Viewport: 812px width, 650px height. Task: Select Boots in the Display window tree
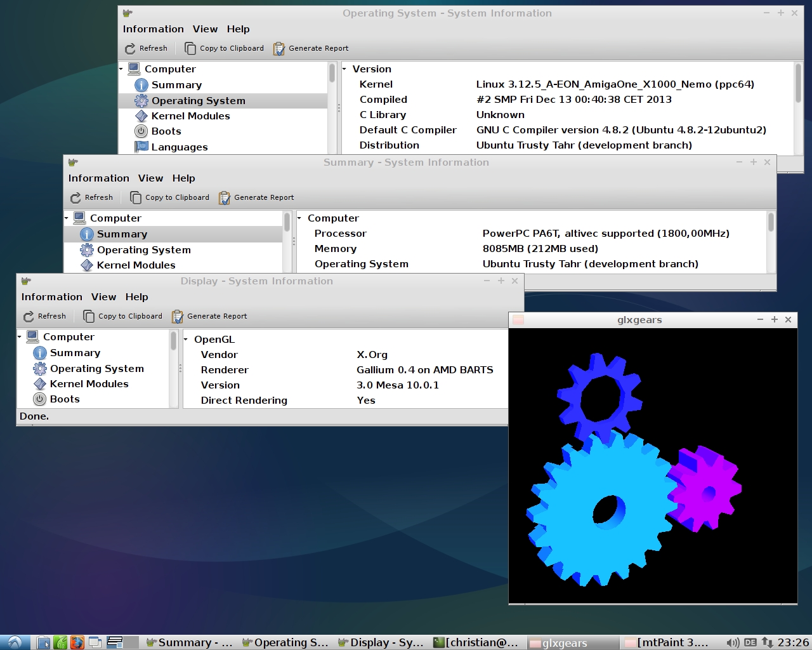pos(65,399)
